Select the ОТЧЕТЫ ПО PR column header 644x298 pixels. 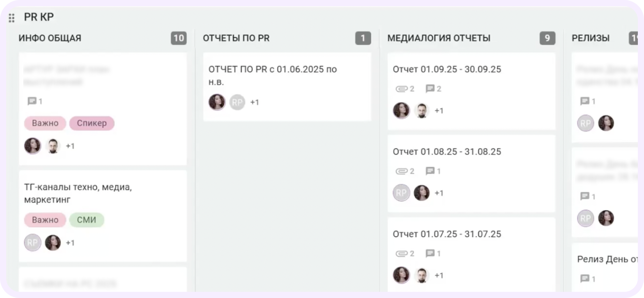click(236, 38)
